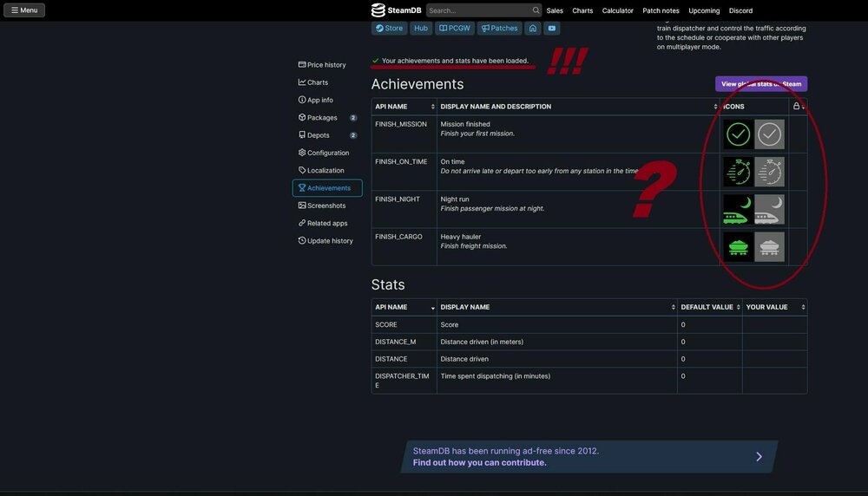Open the Upcoming navigation item
Image resolution: width=868 pixels, height=496 pixels.
tap(704, 10)
